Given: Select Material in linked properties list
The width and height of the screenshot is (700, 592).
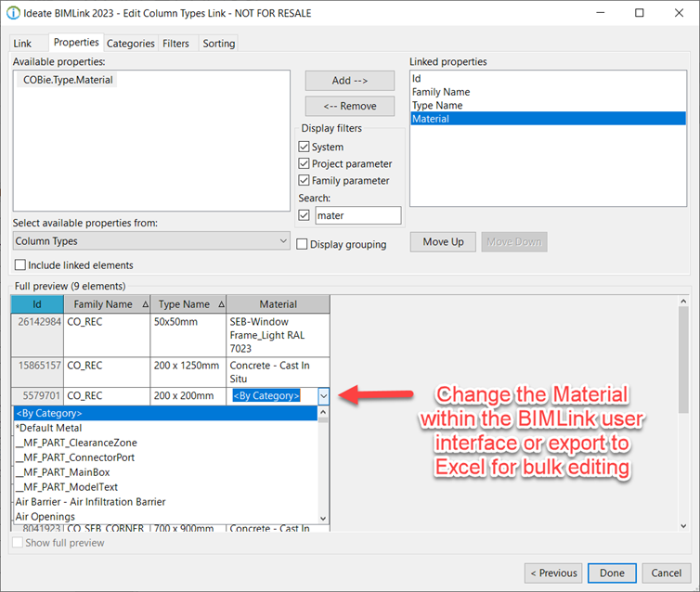Looking at the screenshot, I should (548, 119).
